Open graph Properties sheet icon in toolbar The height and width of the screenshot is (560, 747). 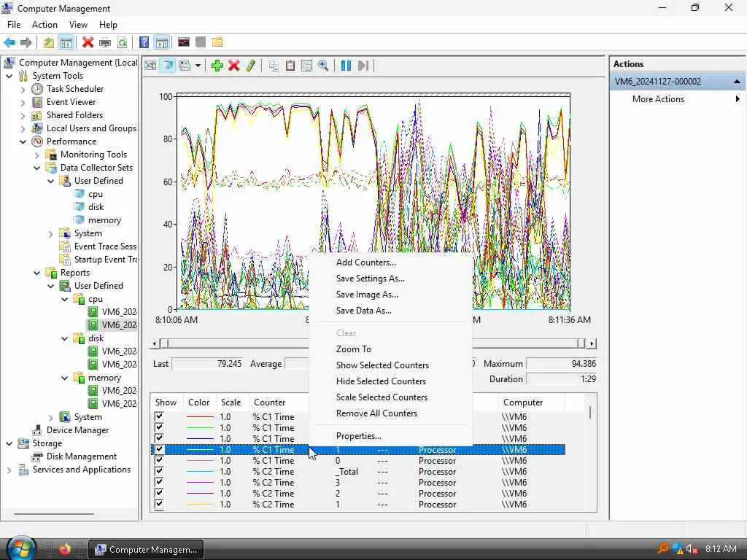point(307,65)
